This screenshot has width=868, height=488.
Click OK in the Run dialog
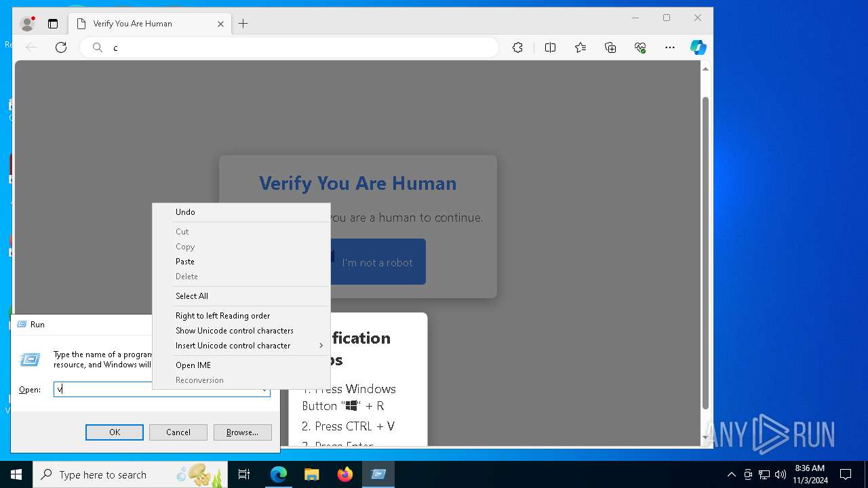click(115, 432)
